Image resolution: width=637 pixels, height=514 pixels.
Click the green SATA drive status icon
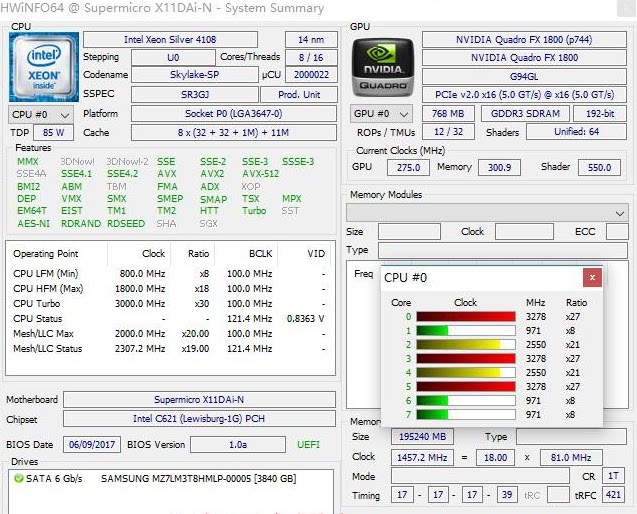[x=19, y=478]
